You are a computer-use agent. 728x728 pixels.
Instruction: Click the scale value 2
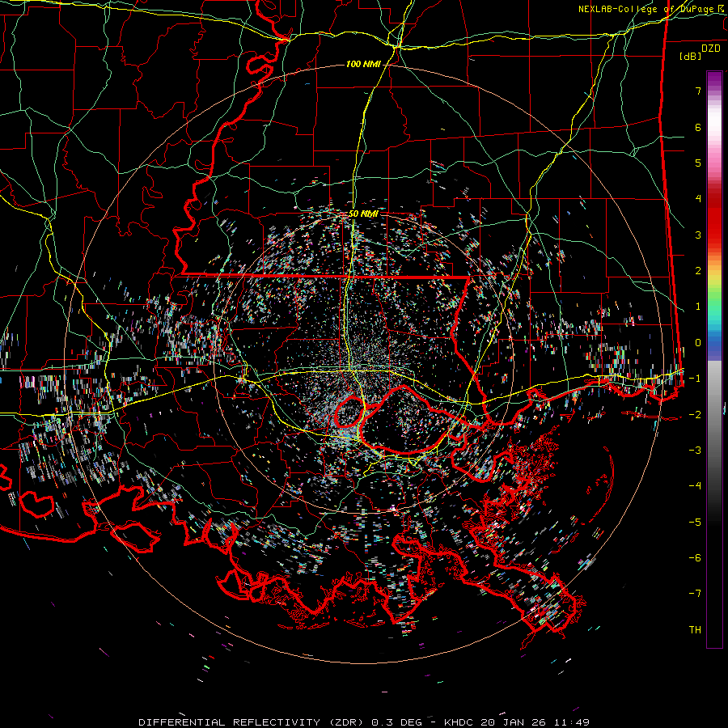(698, 271)
